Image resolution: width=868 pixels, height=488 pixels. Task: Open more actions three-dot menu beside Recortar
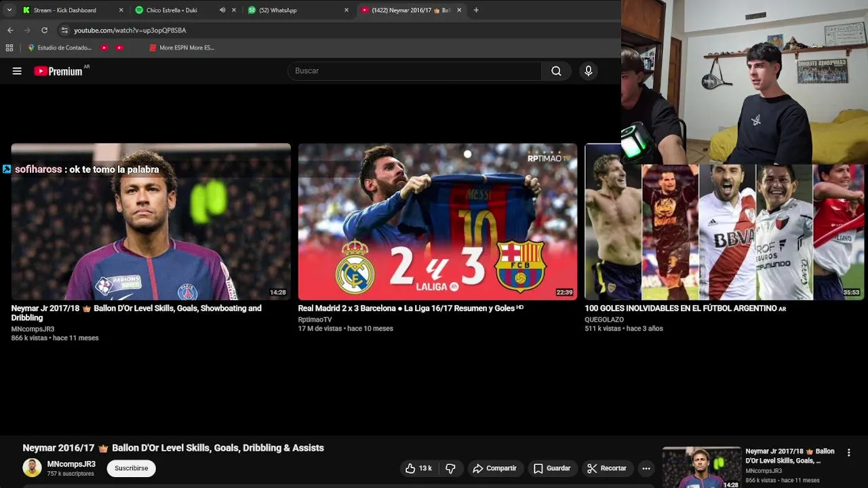click(646, 468)
